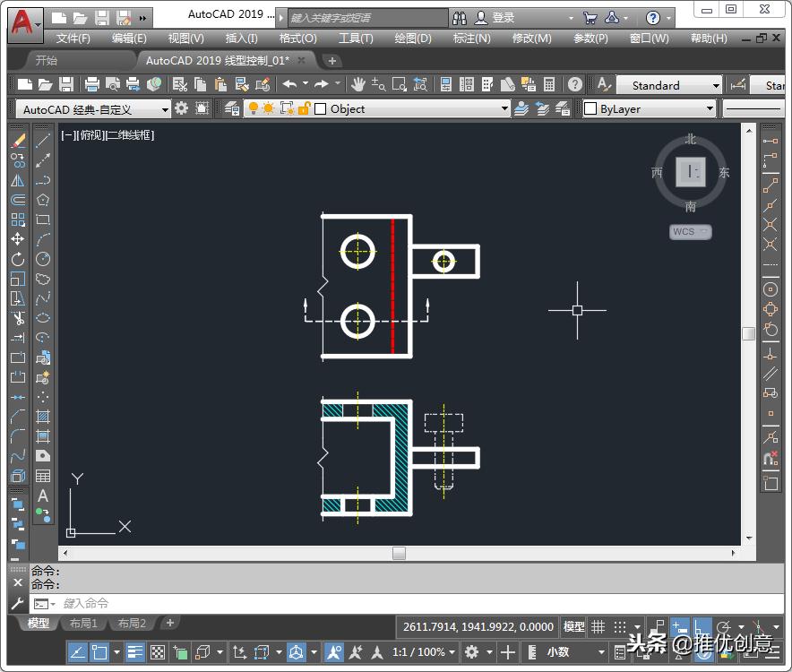792x672 pixels.
Task: Select the multiline Text tool (A icon)
Action: pyautogui.click(x=41, y=495)
